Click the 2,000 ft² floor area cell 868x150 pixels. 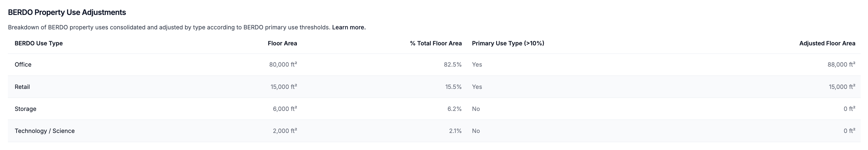tap(285, 131)
